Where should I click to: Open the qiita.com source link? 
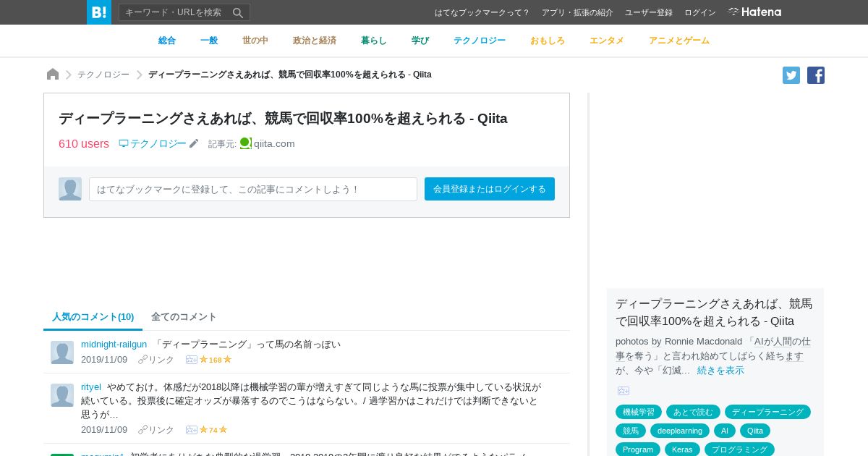(x=274, y=143)
